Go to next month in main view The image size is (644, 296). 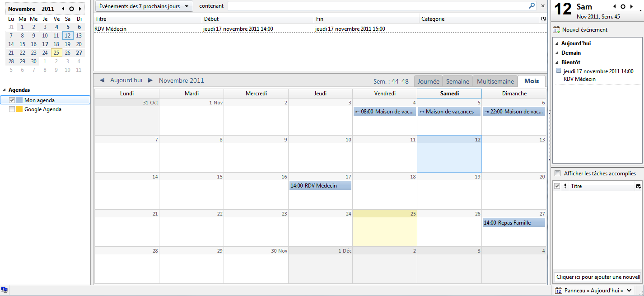pos(150,80)
